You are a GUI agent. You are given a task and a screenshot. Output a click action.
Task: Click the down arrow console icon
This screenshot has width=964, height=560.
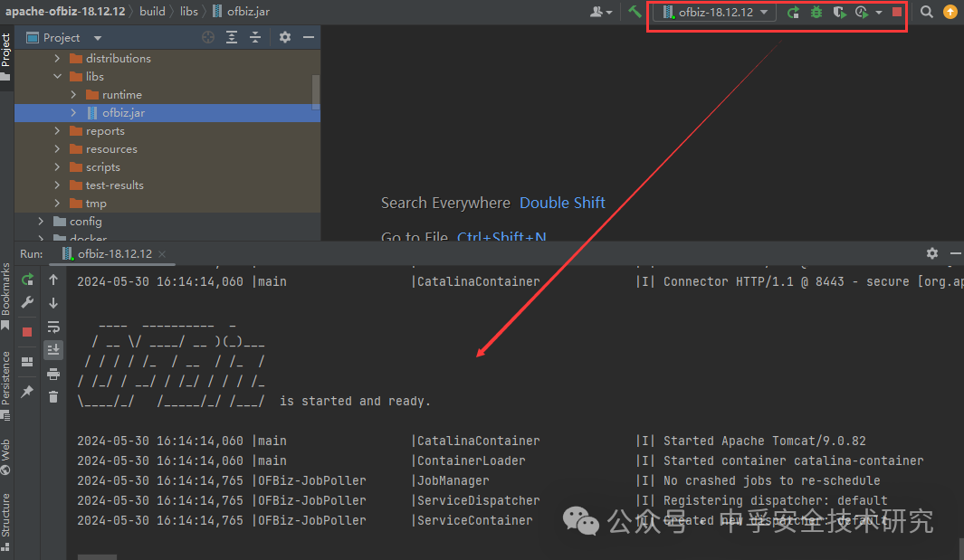(x=53, y=303)
